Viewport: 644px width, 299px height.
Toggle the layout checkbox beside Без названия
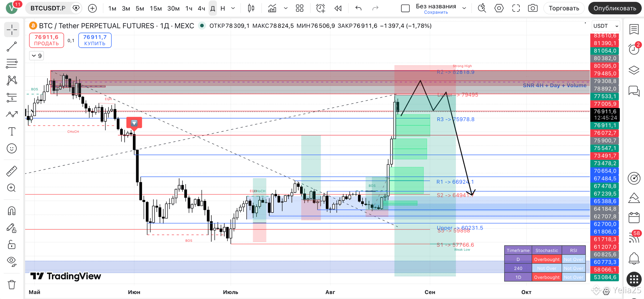(x=405, y=8)
